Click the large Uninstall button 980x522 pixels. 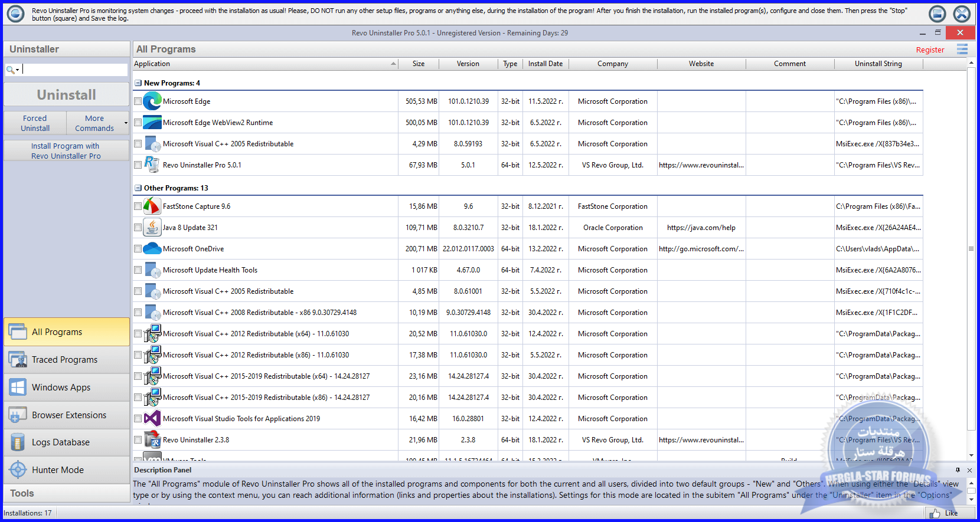pos(67,94)
